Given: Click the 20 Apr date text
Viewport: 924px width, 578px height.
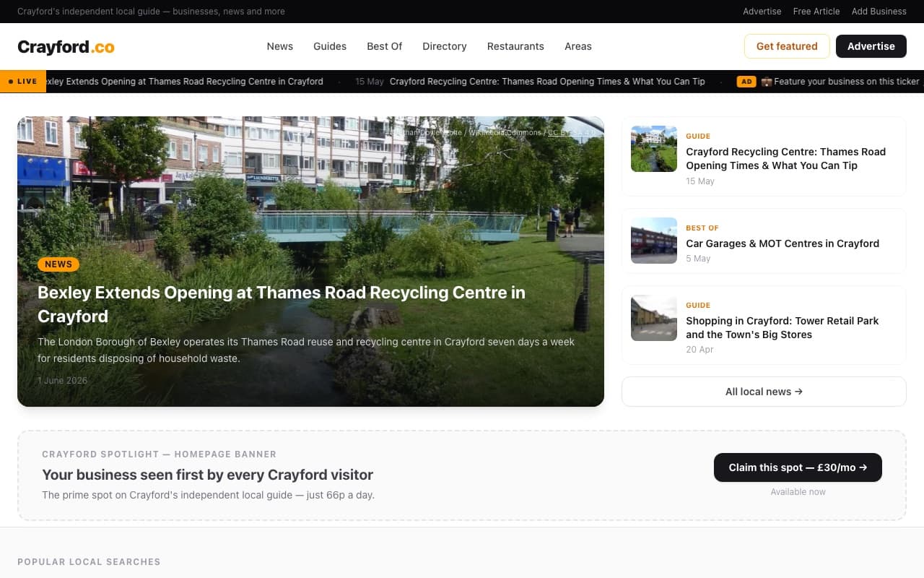Looking at the screenshot, I should 699,350.
